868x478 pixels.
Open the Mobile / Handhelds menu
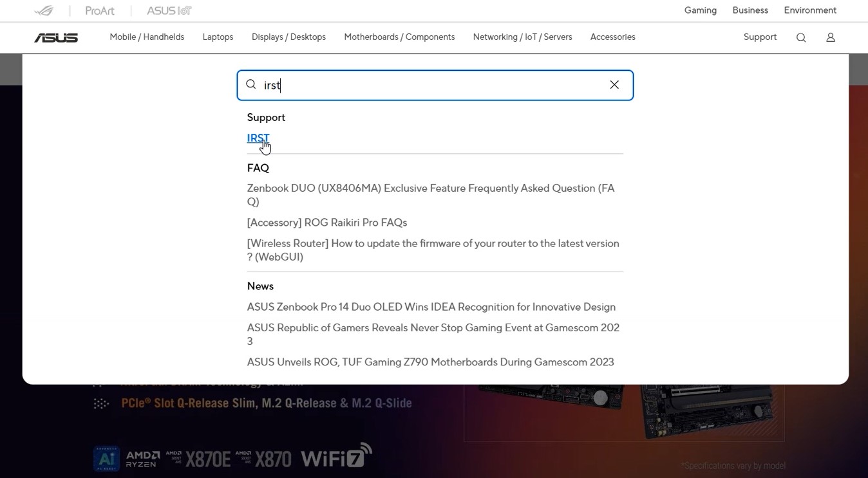pos(147,37)
